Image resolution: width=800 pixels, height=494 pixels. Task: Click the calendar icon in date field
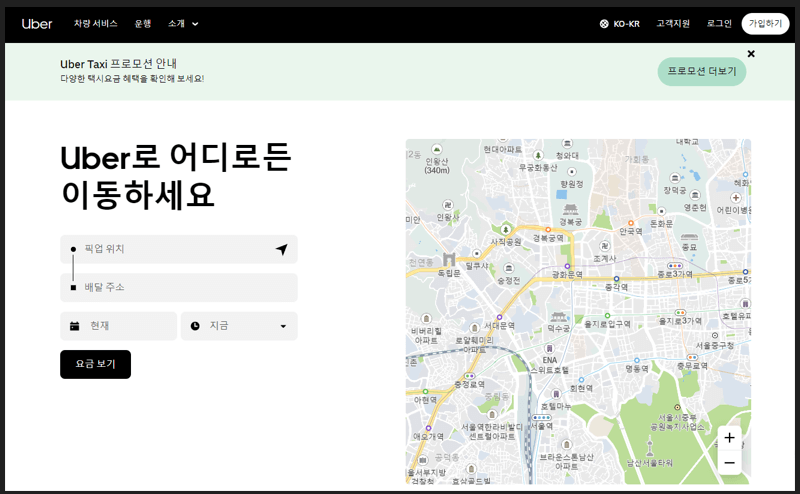[x=74, y=326]
